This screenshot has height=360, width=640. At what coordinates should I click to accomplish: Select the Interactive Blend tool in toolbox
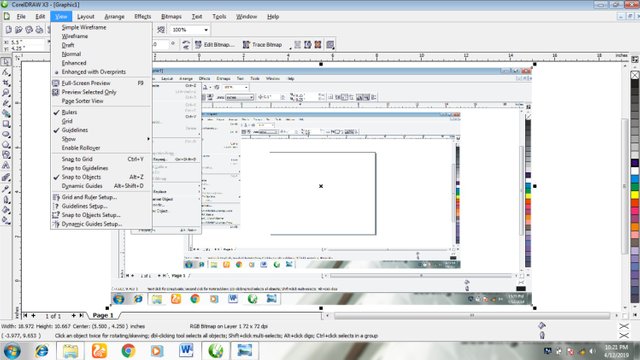(x=6, y=178)
